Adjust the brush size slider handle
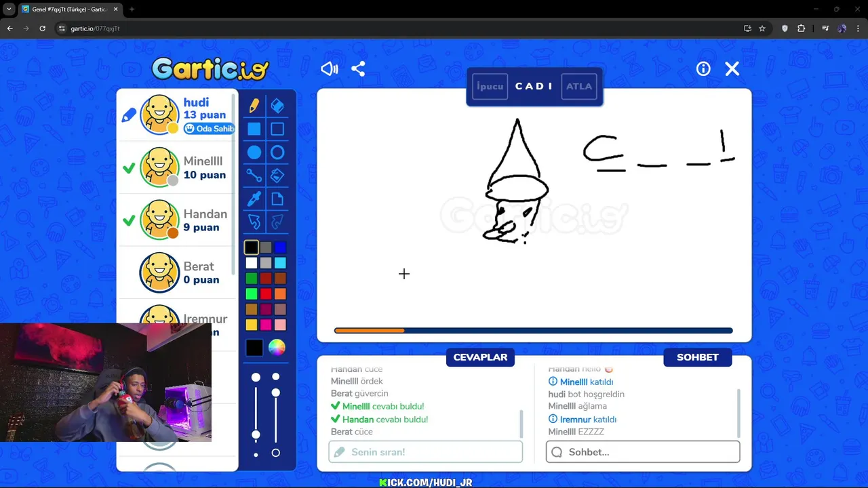The height and width of the screenshot is (488, 868). coord(256,434)
